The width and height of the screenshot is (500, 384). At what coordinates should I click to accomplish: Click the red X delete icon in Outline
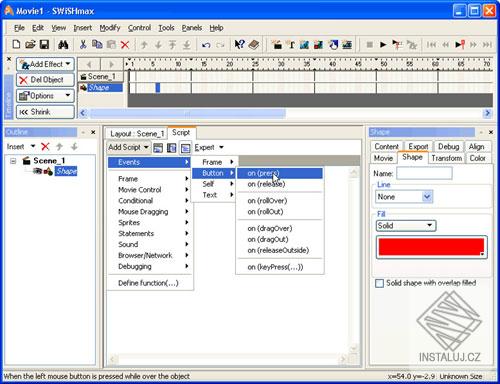45,146
